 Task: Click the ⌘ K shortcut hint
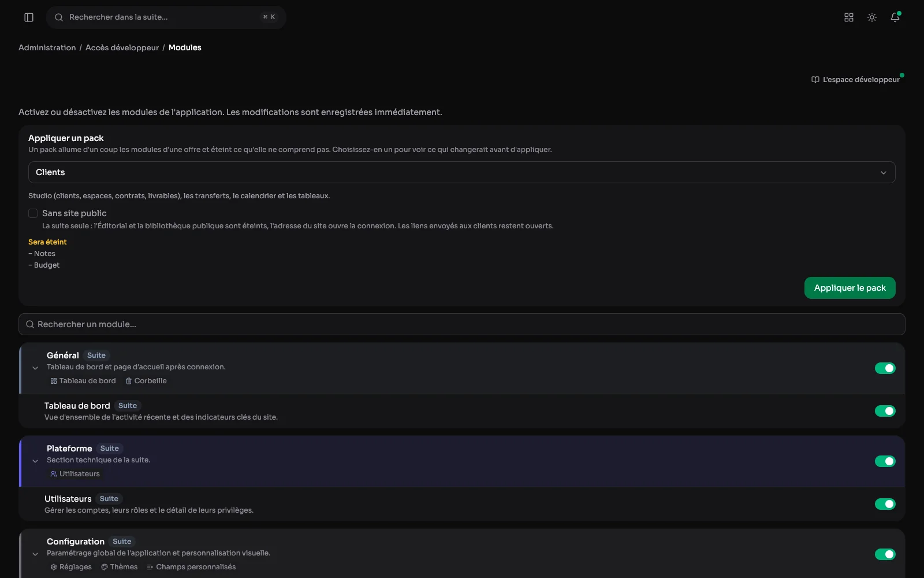(269, 17)
